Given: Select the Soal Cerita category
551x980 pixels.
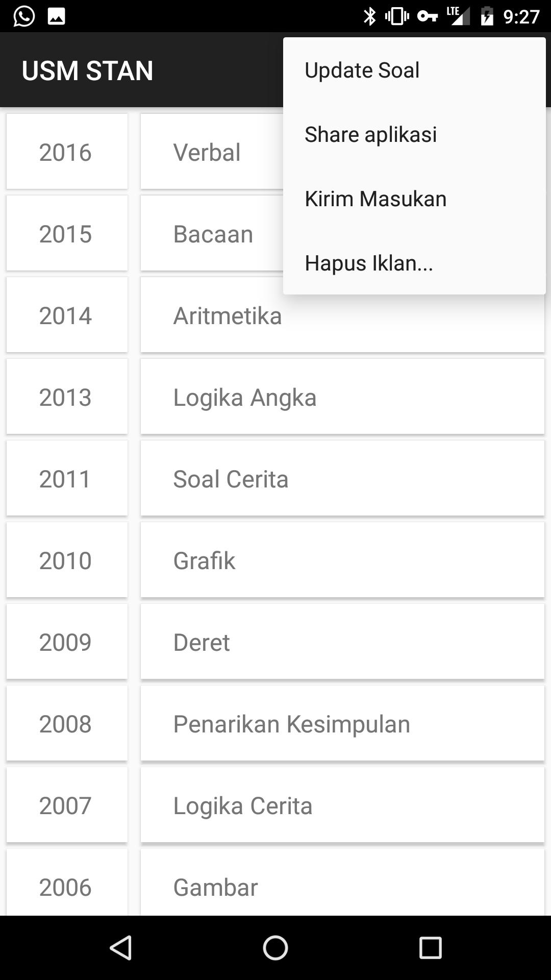Looking at the screenshot, I should click(x=342, y=479).
